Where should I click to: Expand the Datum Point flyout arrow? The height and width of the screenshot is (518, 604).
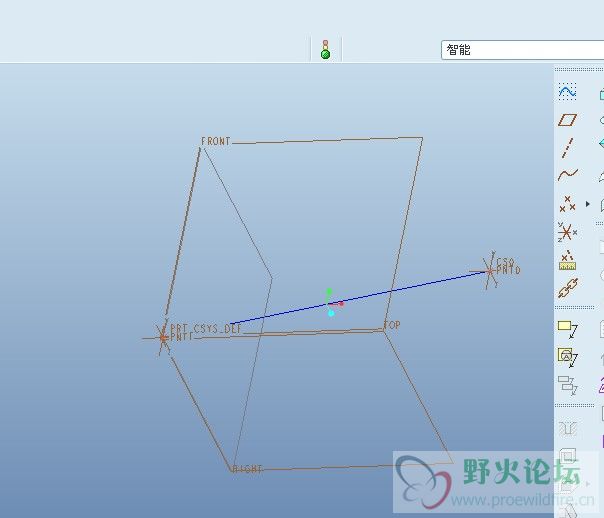pyautogui.click(x=587, y=204)
